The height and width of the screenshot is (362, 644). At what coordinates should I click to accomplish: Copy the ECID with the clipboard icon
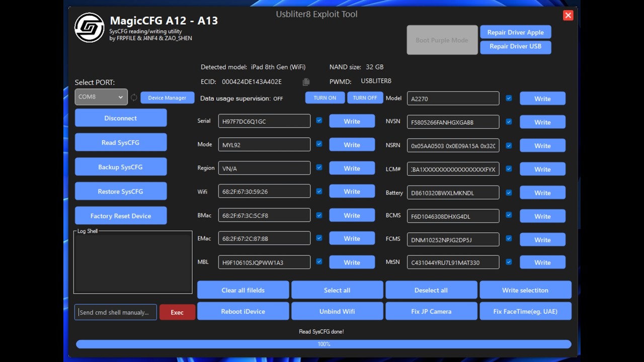(306, 82)
